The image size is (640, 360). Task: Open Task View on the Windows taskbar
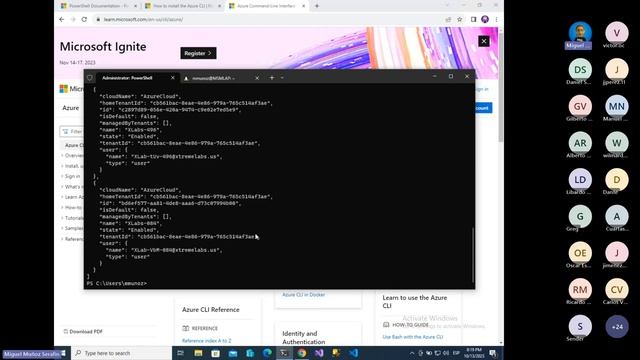click(180, 353)
